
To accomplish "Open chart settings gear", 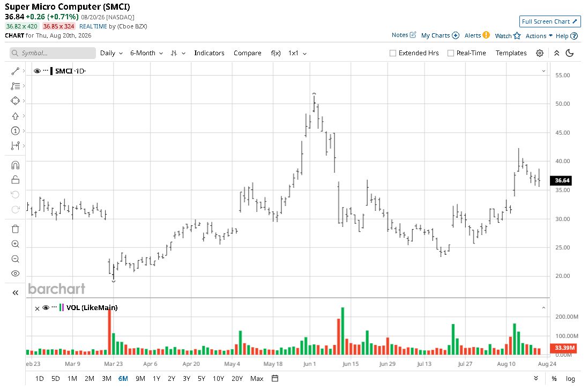I will coord(540,53).
